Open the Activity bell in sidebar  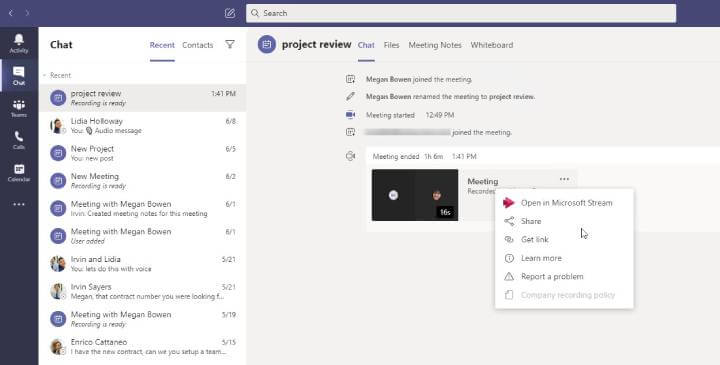[x=19, y=43]
